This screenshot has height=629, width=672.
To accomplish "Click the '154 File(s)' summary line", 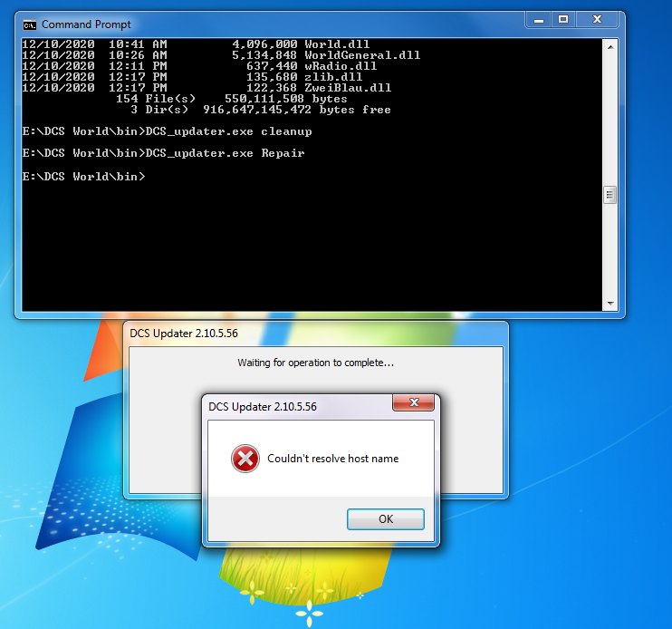I will [x=232, y=99].
